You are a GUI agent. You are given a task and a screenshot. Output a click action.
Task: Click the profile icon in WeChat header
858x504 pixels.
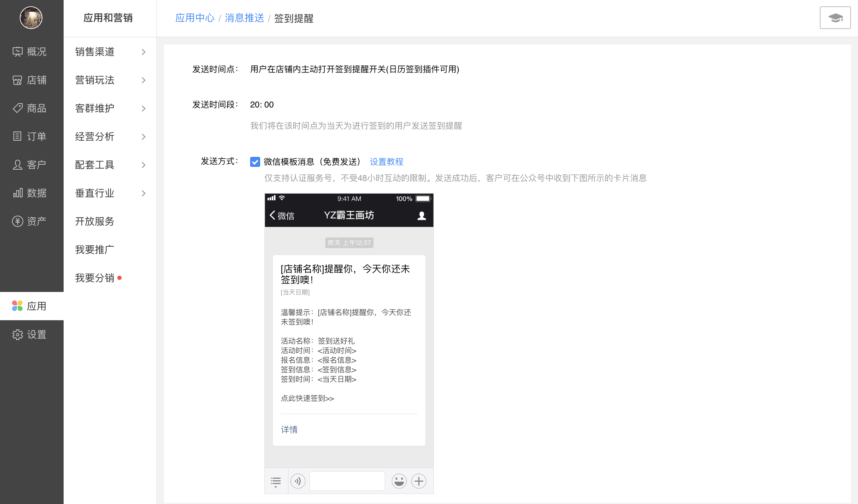[x=422, y=216]
